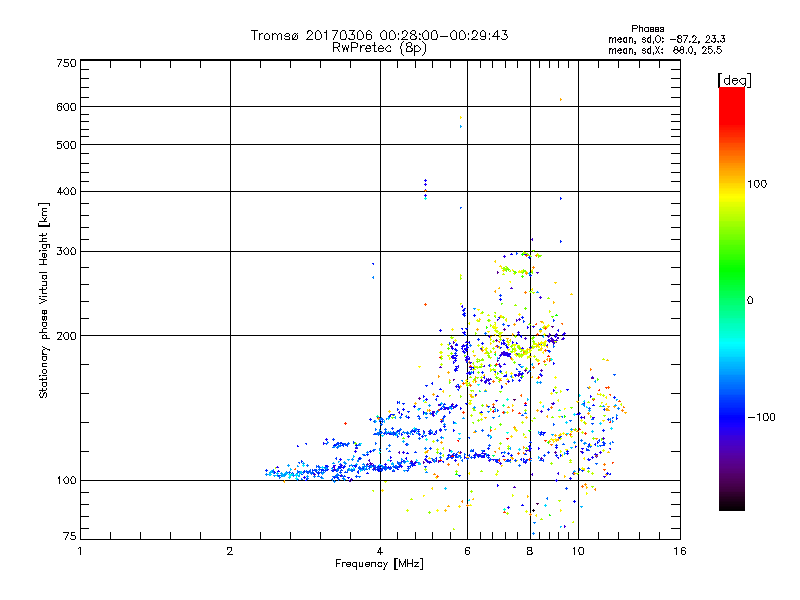Click the 'Frequency [MHz]' axis label
The width and height of the screenshot is (800, 600).
coord(379,564)
